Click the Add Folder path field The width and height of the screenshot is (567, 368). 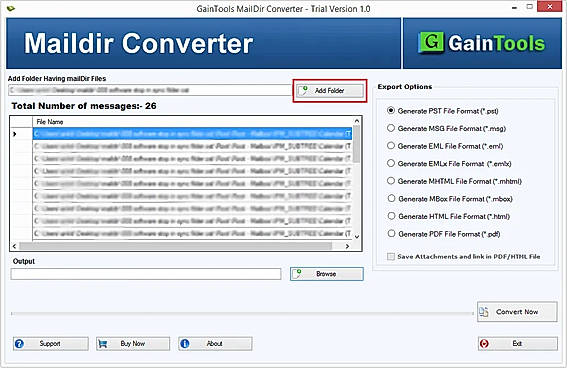(x=149, y=90)
